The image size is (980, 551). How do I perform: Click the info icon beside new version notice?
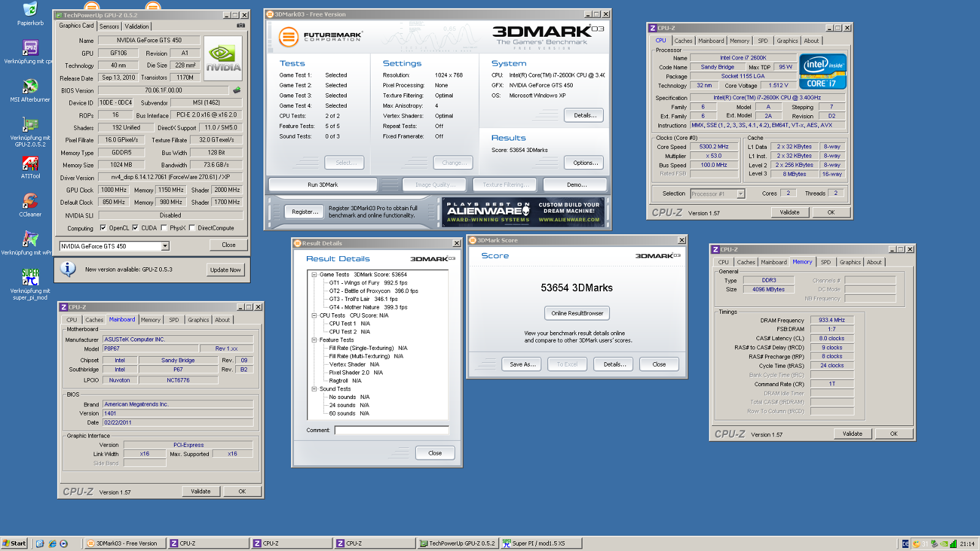tap(68, 269)
